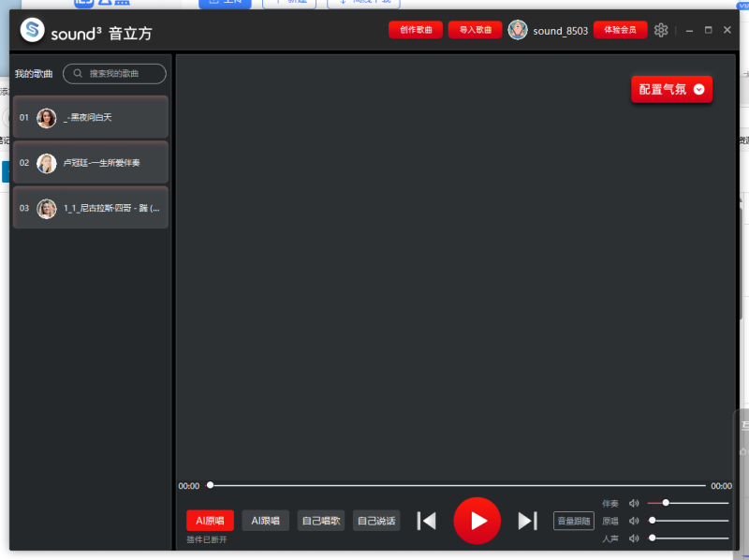Open the settings gear icon
This screenshot has width=749, height=560.
click(660, 29)
